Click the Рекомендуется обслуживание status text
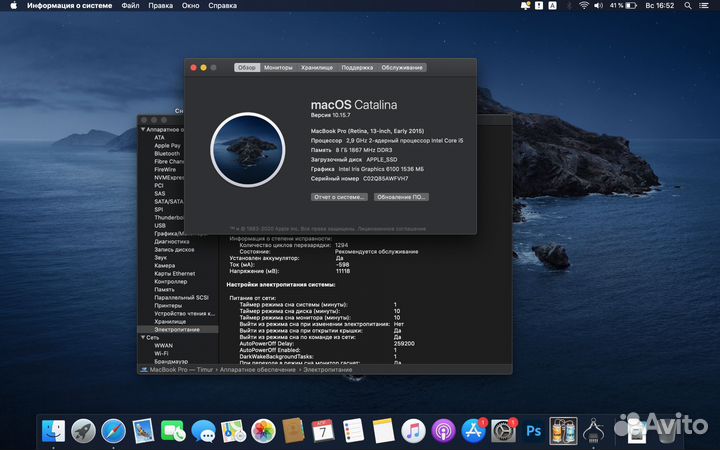The height and width of the screenshot is (450, 720). 377,252
